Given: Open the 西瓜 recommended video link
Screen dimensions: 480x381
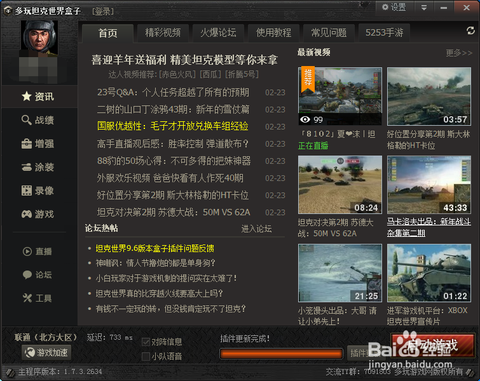Looking at the screenshot, I should (210, 74).
